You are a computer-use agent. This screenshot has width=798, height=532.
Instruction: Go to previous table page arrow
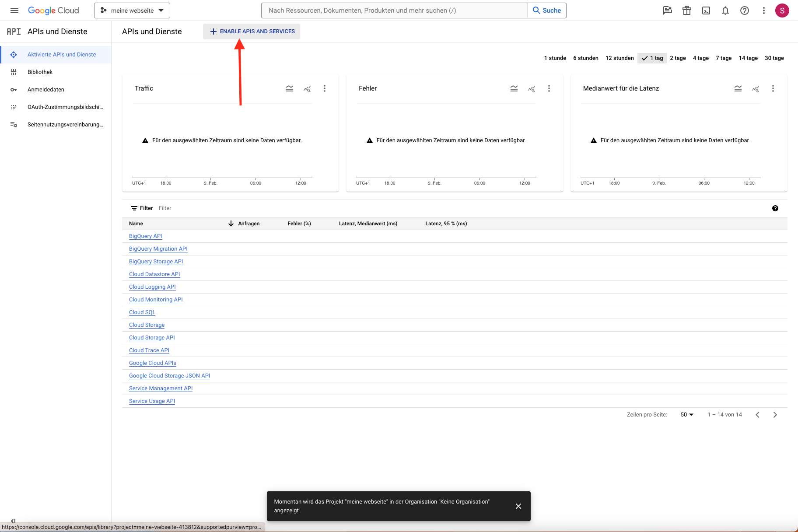pos(758,415)
